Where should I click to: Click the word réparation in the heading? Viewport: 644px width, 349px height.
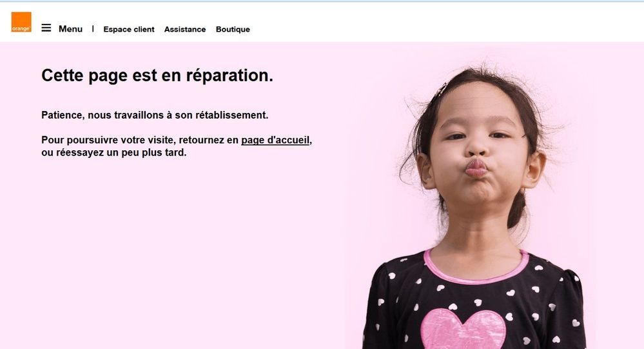tap(229, 76)
